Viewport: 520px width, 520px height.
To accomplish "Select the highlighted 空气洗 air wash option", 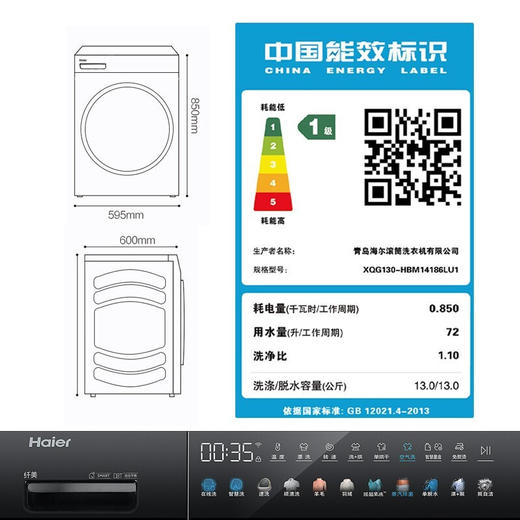I will [407, 451].
